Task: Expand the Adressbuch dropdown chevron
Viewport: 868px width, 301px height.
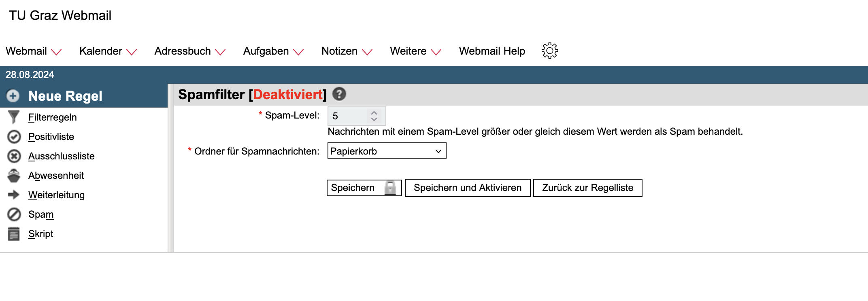Action: pyautogui.click(x=220, y=52)
